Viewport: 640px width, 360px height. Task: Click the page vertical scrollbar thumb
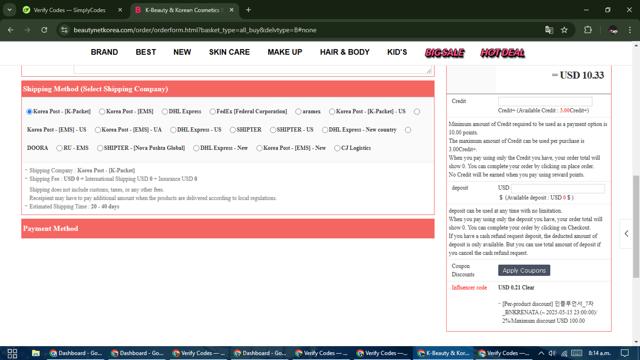point(636,227)
